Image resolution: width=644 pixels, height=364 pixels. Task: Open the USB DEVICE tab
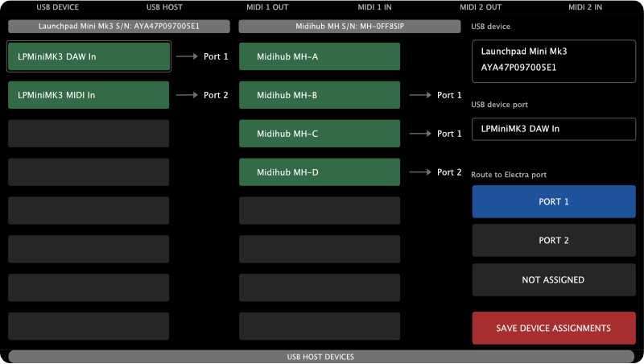pos(57,7)
